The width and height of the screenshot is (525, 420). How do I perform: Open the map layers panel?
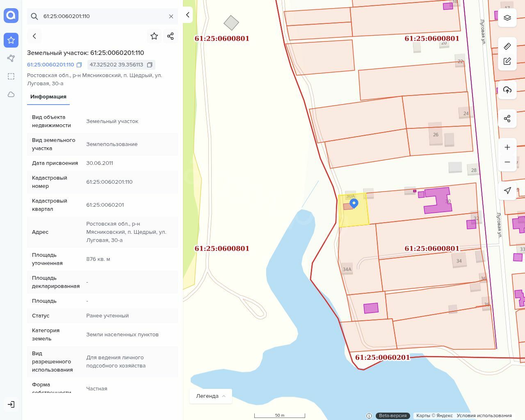tap(507, 18)
